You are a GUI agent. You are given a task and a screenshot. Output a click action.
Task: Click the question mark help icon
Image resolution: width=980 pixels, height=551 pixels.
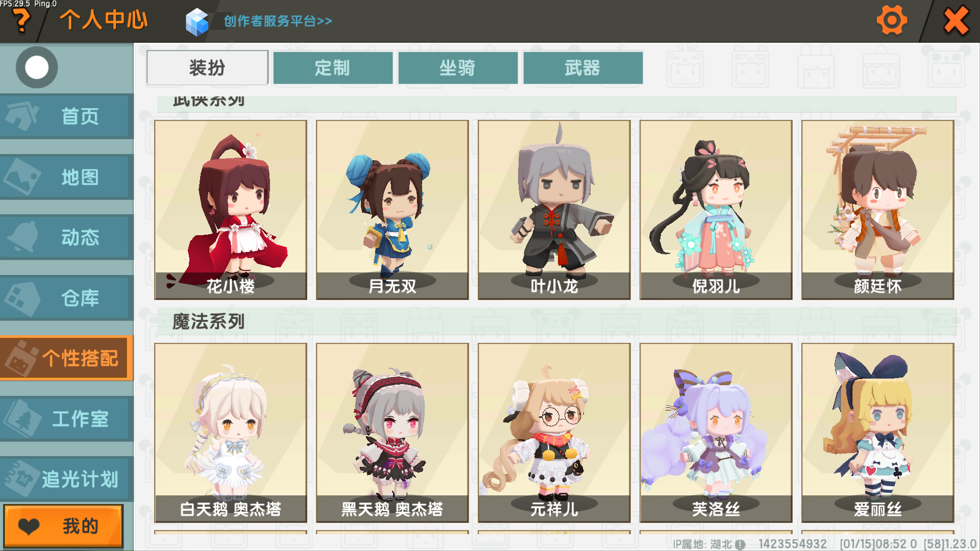[21, 21]
